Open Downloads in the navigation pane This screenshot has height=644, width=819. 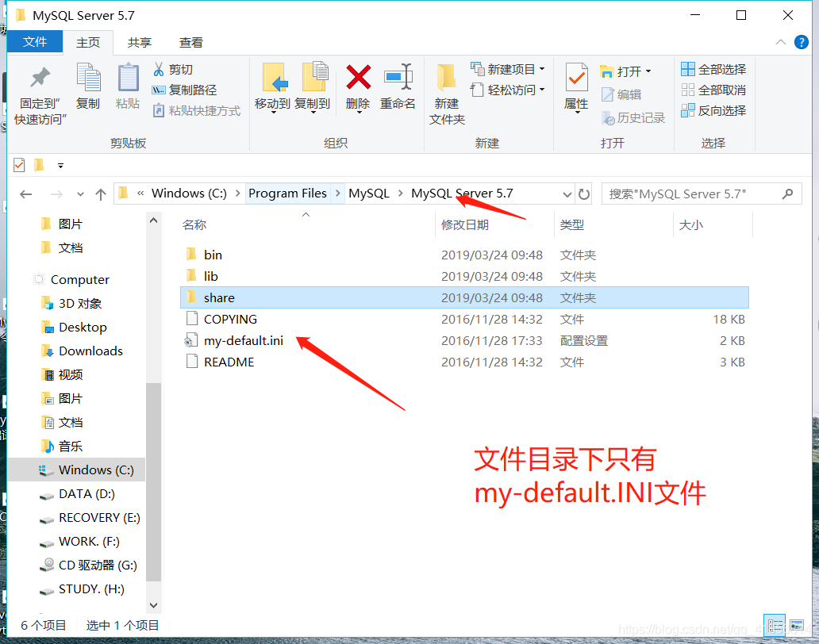[90, 351]
